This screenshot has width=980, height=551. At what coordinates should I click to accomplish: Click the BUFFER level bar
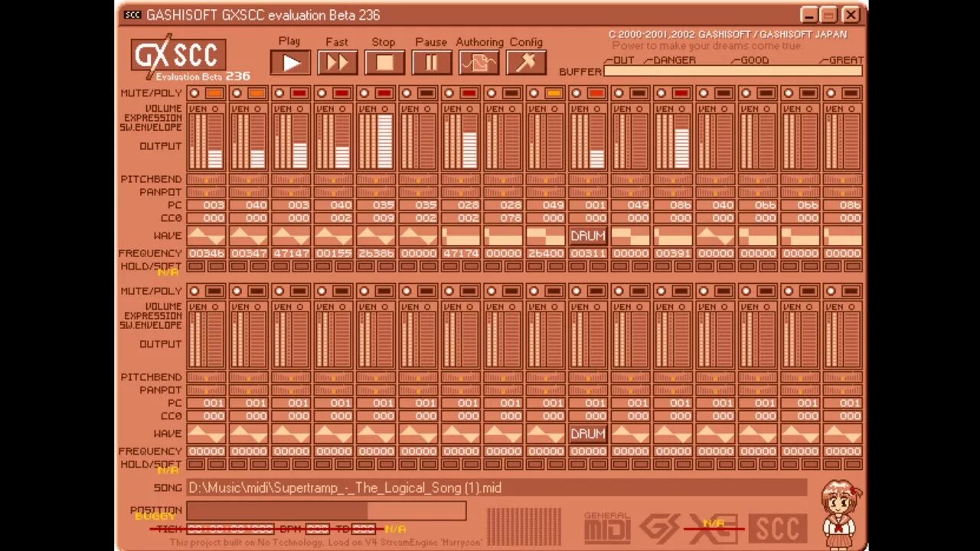733,71
